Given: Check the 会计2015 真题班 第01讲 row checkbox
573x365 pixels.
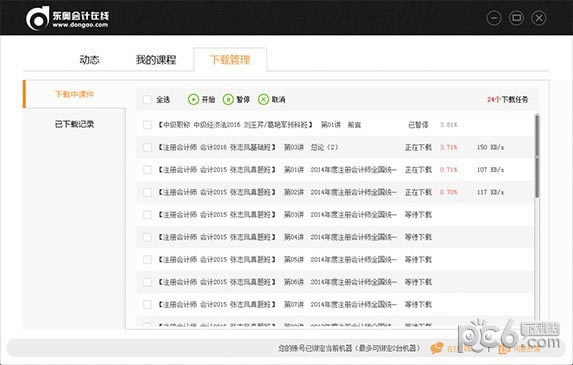Looking at the screenshot, I should [147, 170].
